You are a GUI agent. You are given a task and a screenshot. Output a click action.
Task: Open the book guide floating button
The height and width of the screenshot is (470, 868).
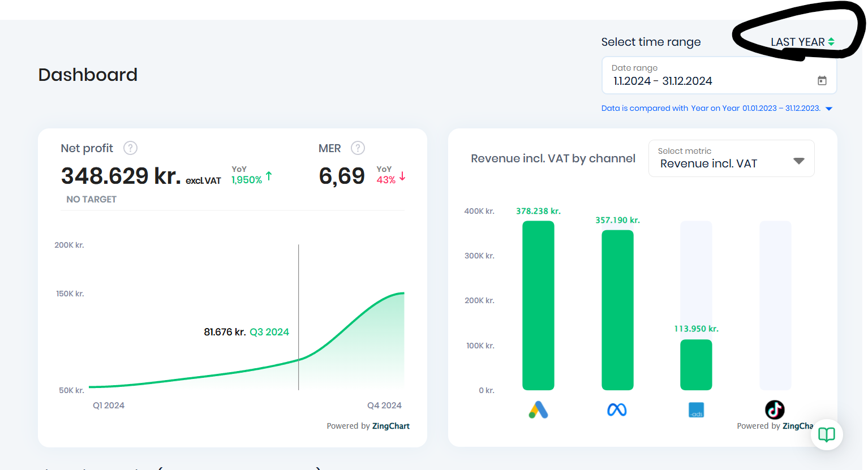827,434
